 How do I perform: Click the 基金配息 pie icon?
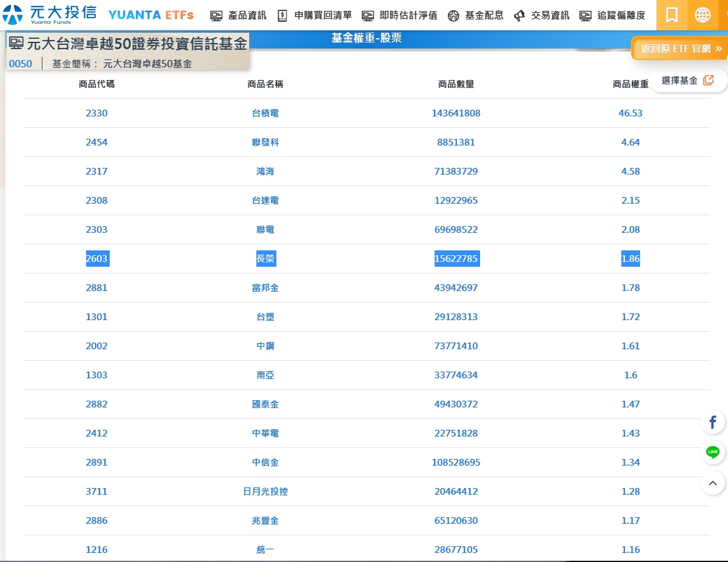point(453,16)
